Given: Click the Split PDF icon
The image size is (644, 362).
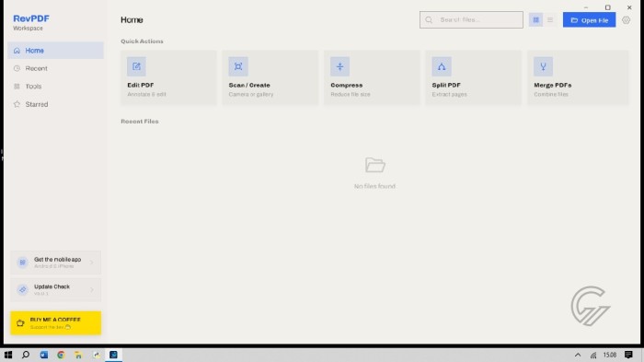Looking at the screenshot, I should click(442, 66).
